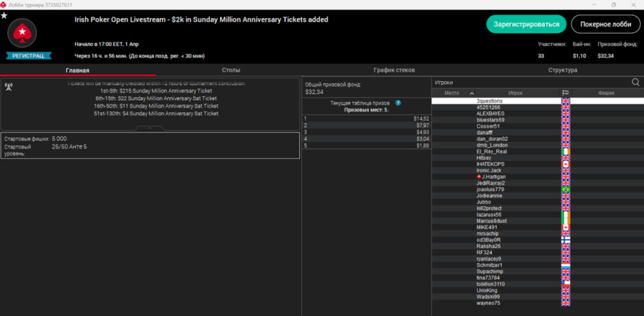This screenshot has width=644, height=316.
Task: Select player wayneo75
Action: tap(488, 303)
